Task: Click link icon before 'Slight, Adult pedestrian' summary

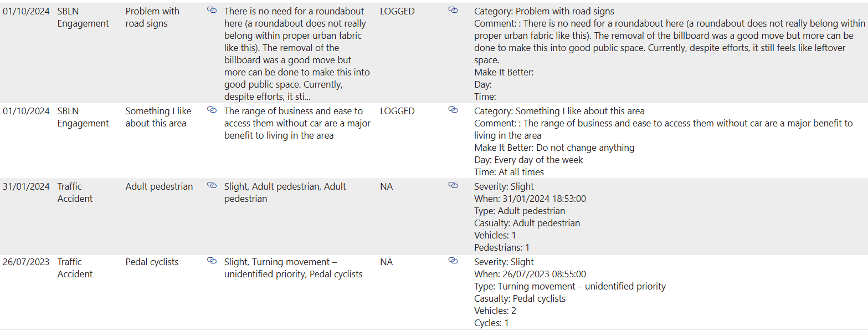Action: pyautogui.click(x=212, y=185)
